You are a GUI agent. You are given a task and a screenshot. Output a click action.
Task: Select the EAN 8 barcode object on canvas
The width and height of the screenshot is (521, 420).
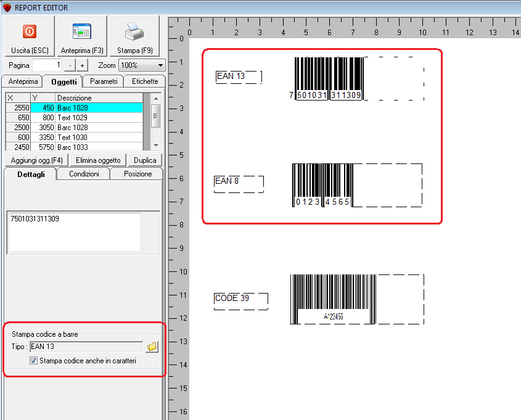coord(357,185)
